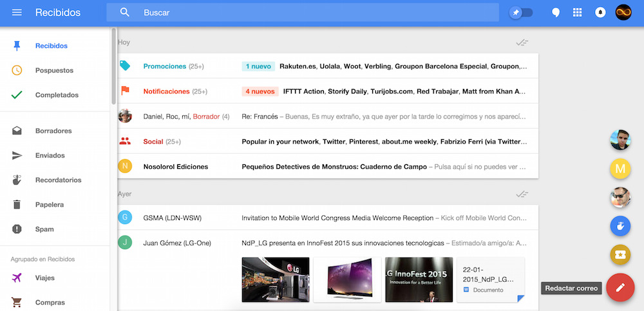Create a reminder via blue floating button

coord(620,226)
